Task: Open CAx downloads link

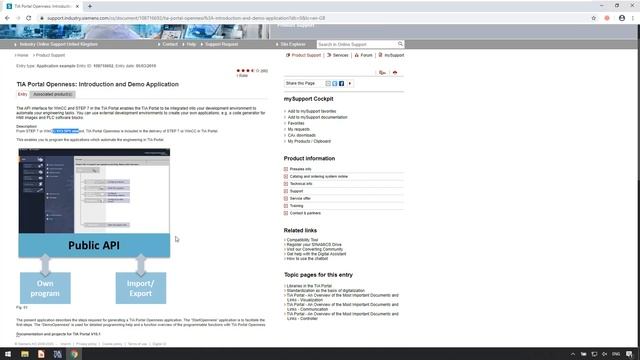Action: (x=302, y=135)
